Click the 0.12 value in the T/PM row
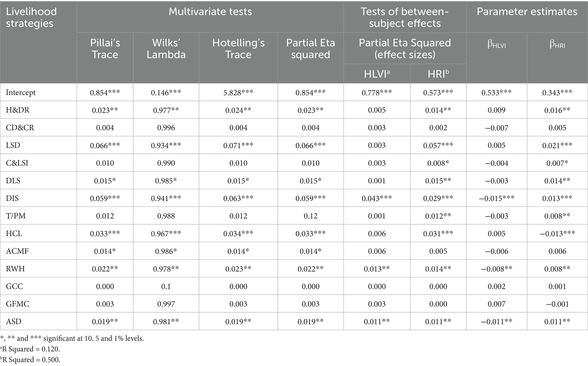Image resolution: width=588 pixels, height=366 pixels. pyautogui.click(x=310, y=216)
